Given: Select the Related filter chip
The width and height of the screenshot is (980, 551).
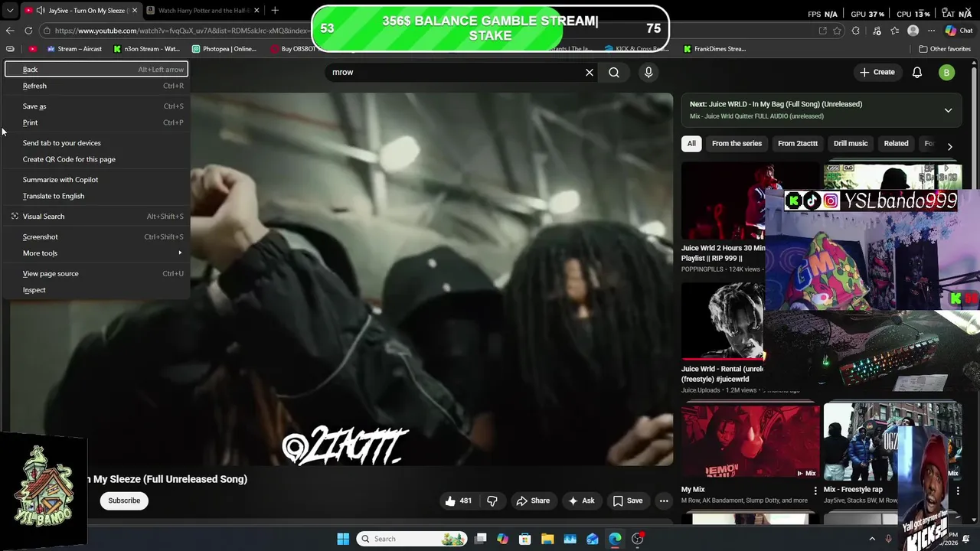Looking at the screenshot, I should 896,143.
